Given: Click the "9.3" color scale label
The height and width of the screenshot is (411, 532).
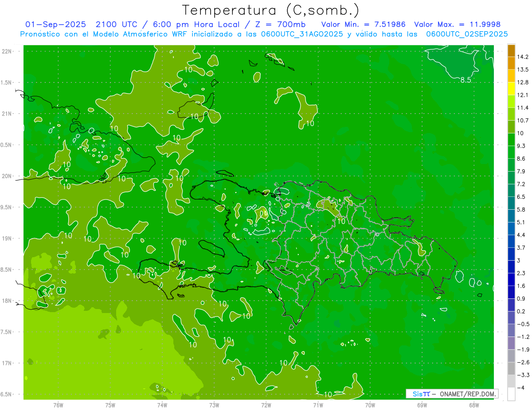Looking at the screenshot, I should pyautogui.click(x=521, y=146).
